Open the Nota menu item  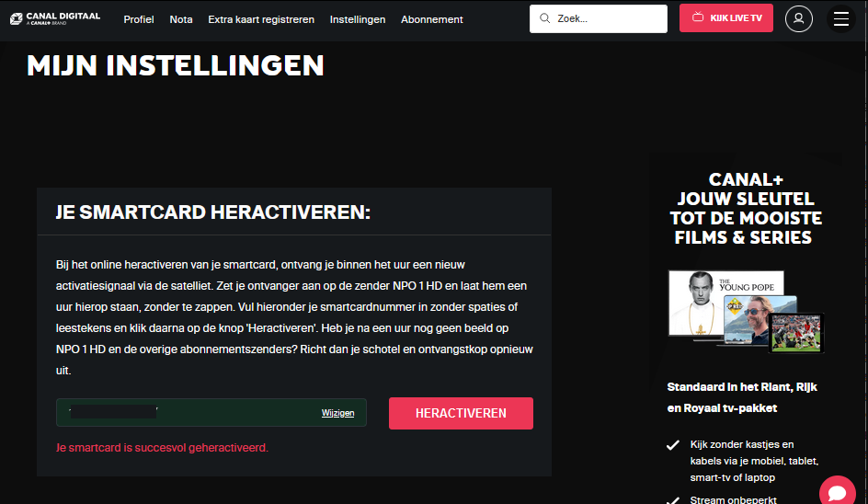(x=181, y=19)
